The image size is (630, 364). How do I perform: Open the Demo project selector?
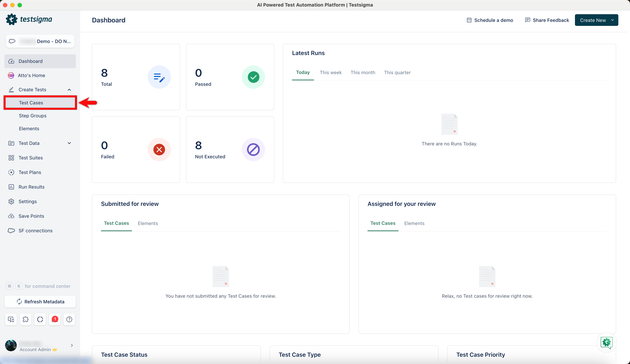click(40, 41)
